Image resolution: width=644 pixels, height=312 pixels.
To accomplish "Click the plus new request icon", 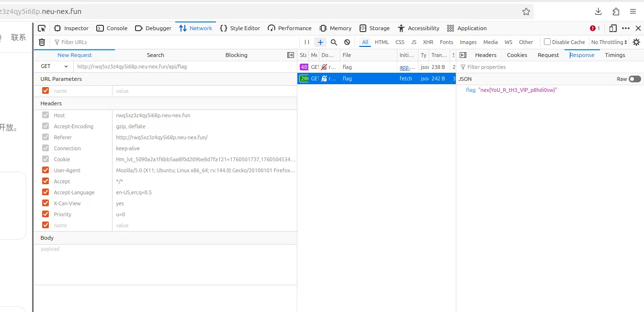I will click(x=320, y=42).
